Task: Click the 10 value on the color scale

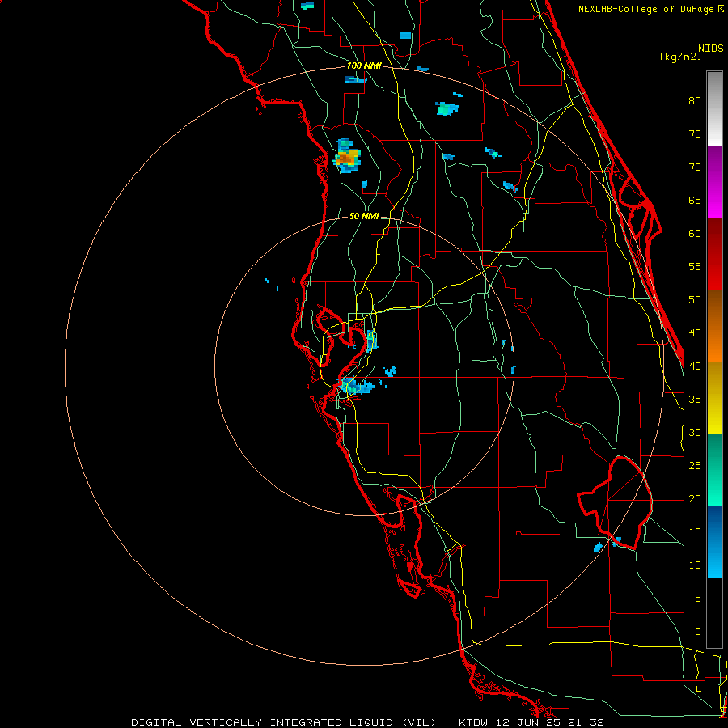Action: (x=695, y=565)
